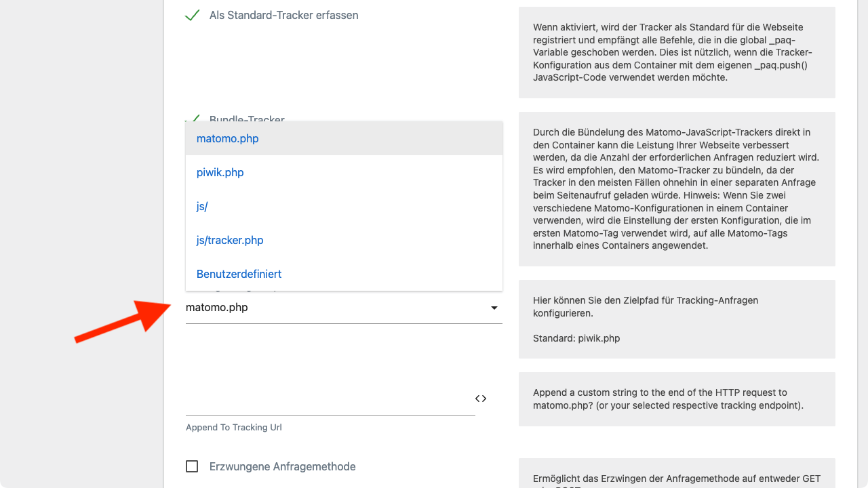This screenshot has height=488, width=868.
Task: Open the tracking endpoint select field
Action: 344,308
